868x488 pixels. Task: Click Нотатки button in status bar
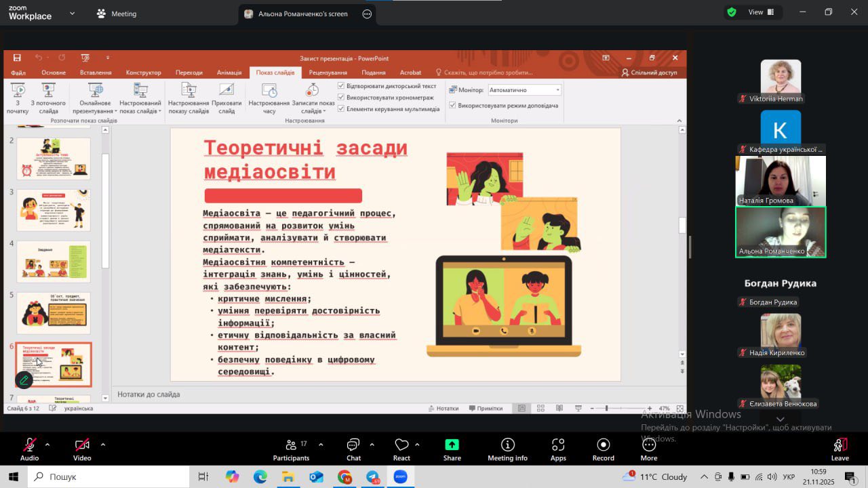click(x=443, y=409)
